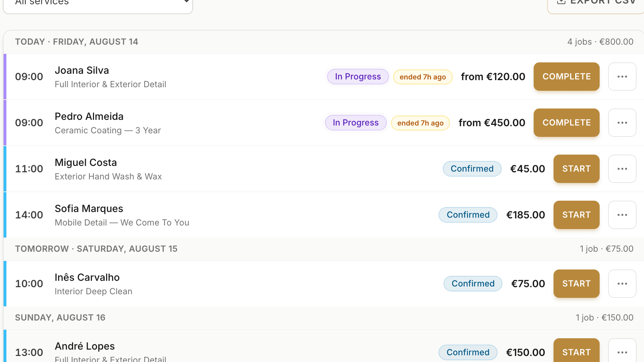The width and height of the screenshot is (644, 362).
Task: Select Sofia Marques's customer name
Action: coord(89,208)
